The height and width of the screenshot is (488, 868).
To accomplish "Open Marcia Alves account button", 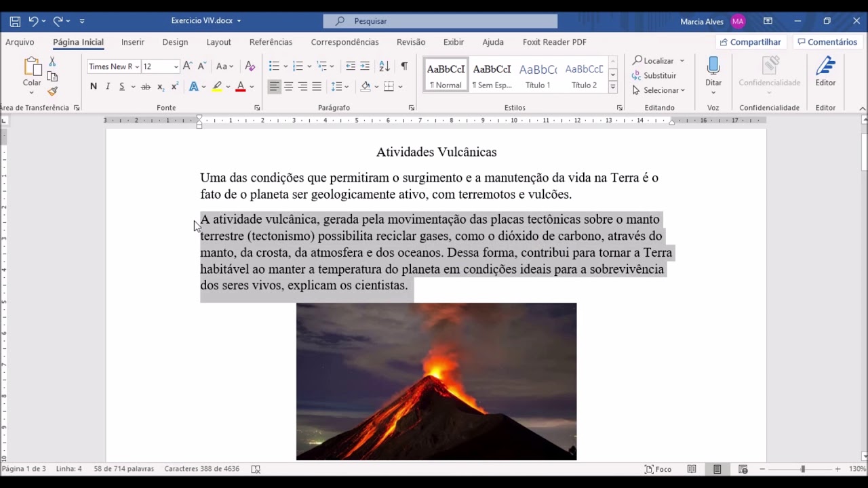I will pos(712,21).
